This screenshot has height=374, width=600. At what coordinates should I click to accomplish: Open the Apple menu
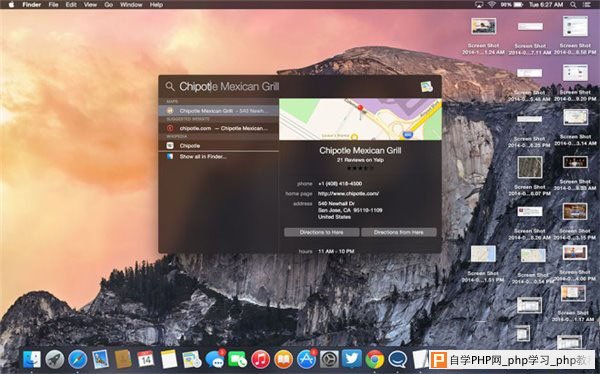pos(11,5)
